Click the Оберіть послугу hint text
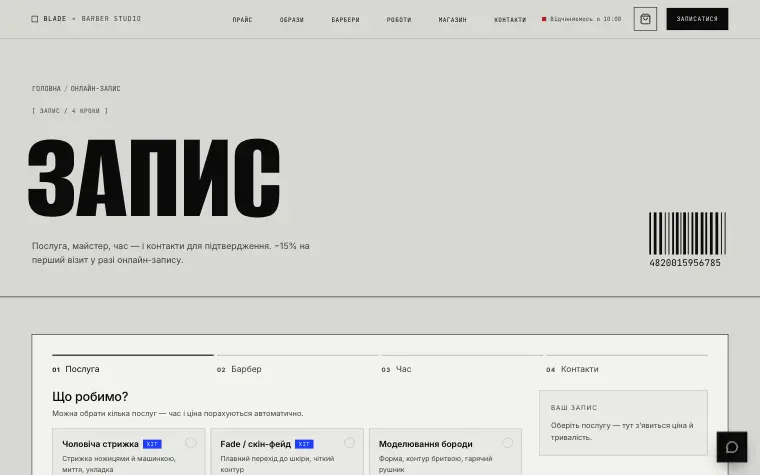This screenshot has height=475, width=760. [x=622, y=431]
